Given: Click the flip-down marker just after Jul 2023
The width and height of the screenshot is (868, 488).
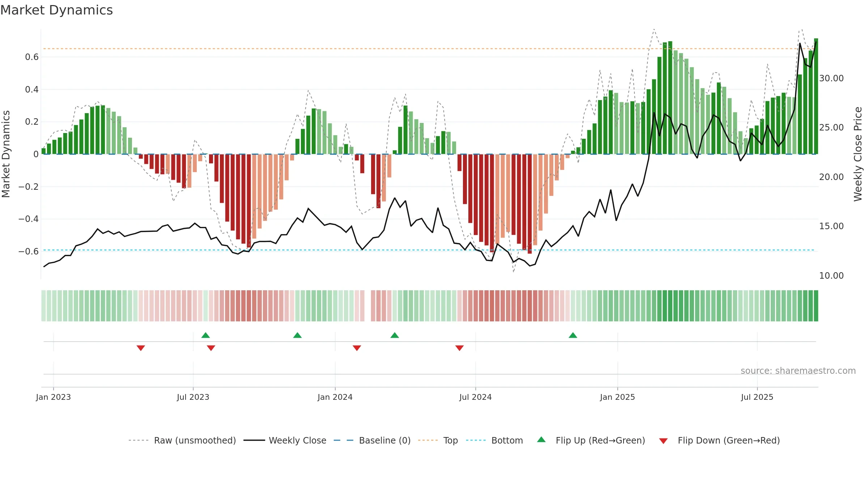Looking at the screenshot, I should [211, 348].
